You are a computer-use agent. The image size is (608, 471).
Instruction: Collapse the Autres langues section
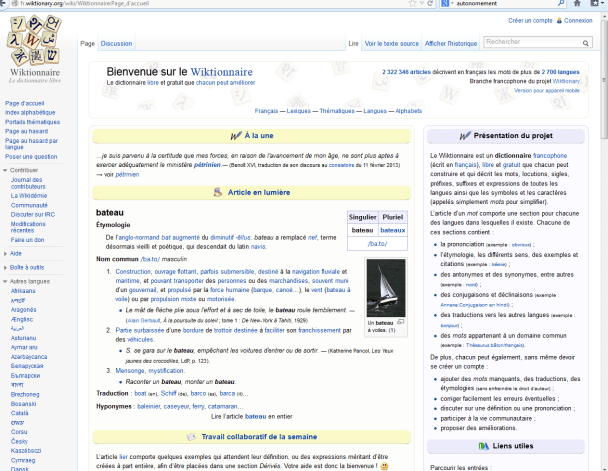coord(5,281)
